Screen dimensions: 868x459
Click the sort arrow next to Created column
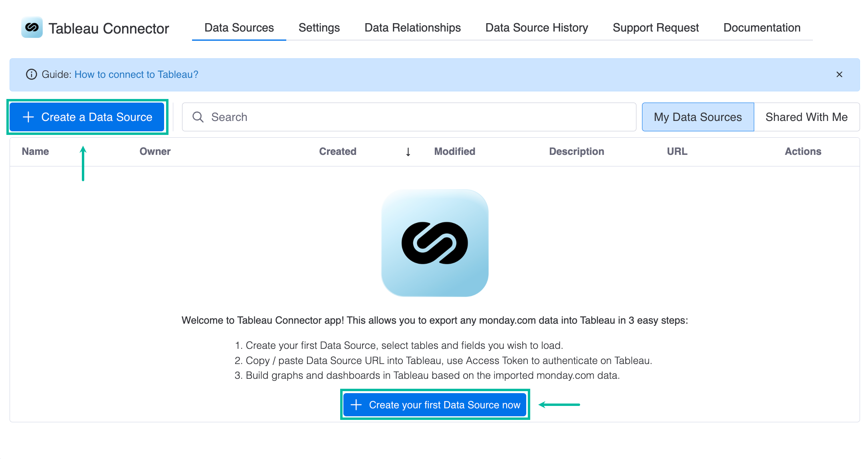pos(408,152)
